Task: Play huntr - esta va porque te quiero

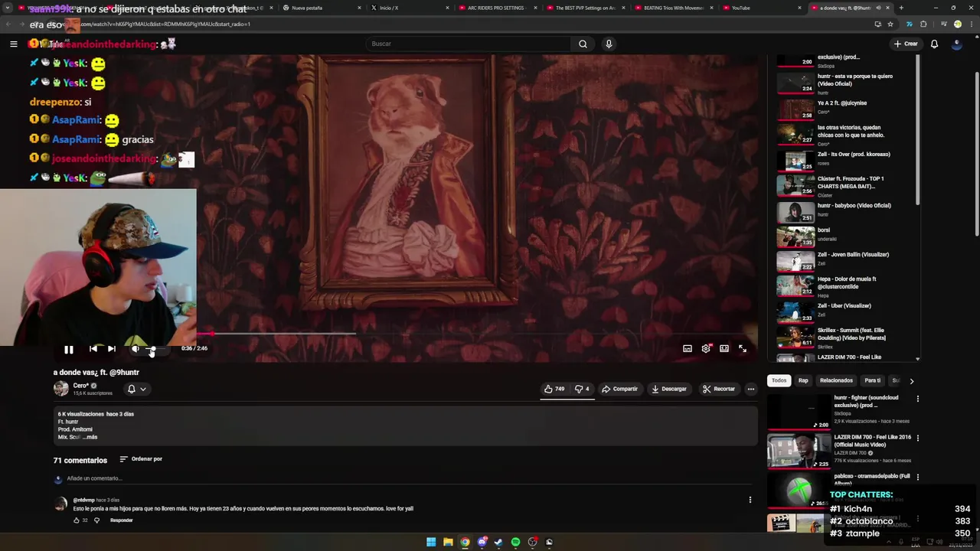Action: pyautogui.click(x=846, y=83)
